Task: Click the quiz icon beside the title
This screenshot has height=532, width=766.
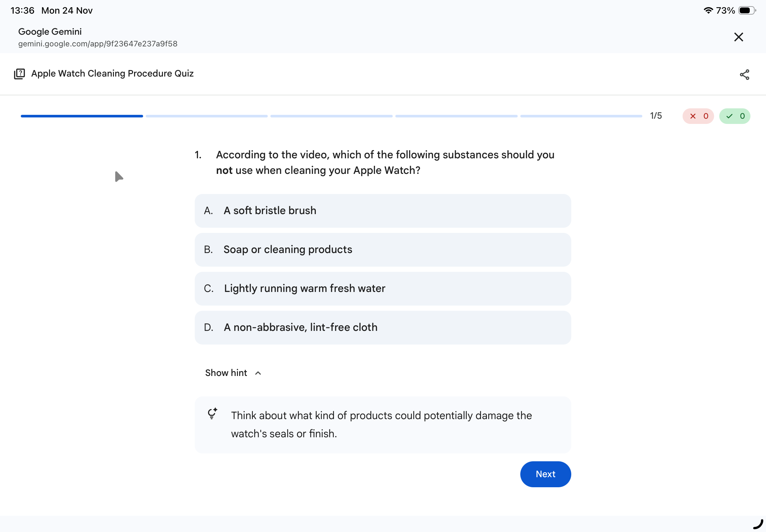Action: (20, 74)
